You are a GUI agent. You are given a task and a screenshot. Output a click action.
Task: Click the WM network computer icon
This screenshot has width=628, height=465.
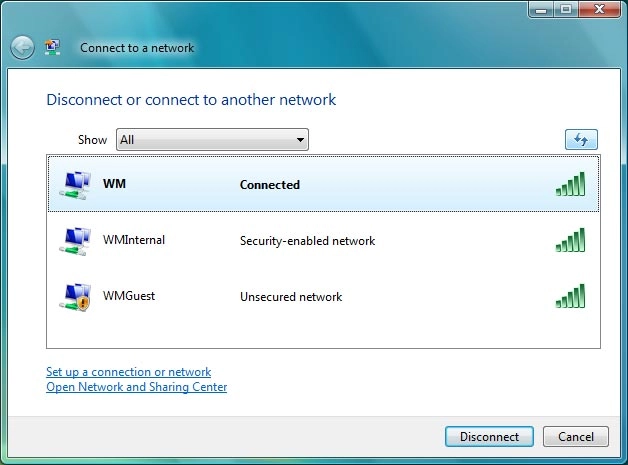pos(75,185)
